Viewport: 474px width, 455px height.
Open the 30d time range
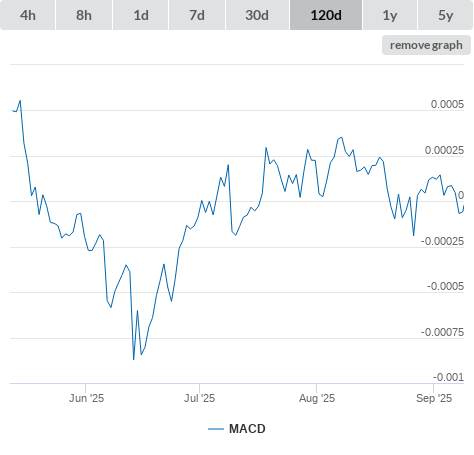257,15
